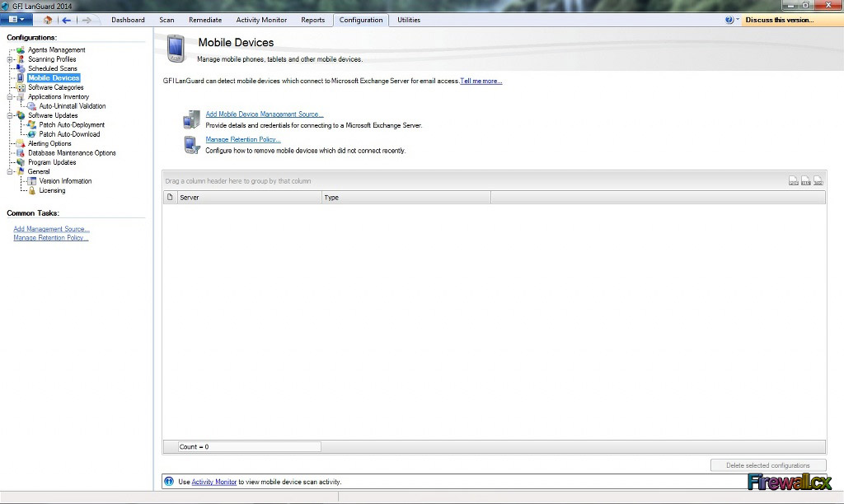Click the Count = 0 summary cell
The width and height of the screenshot is (844, 504).
click(250, 447)
